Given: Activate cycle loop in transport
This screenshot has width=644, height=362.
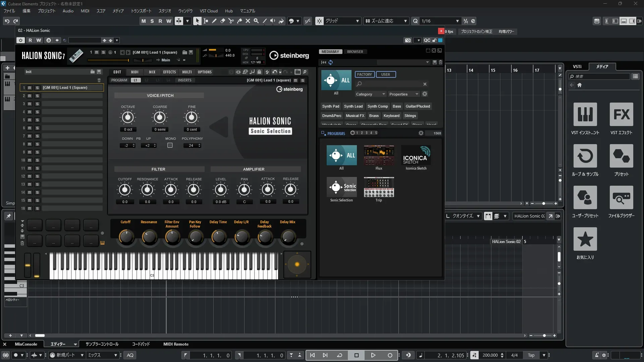Looking at the screenshot, I should coord(339,355).
